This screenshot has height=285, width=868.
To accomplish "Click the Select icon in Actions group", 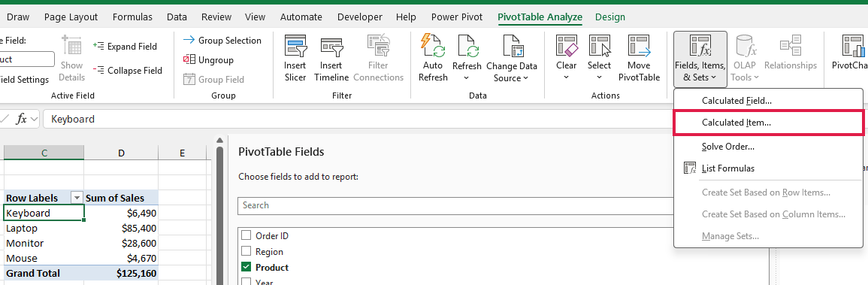I will (600, 46).
